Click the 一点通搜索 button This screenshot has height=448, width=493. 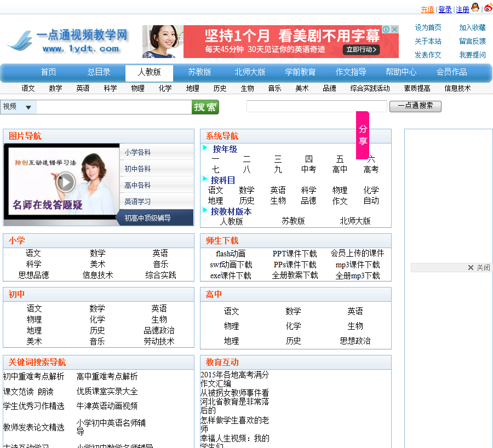pyautogui.click(x=415, y=106)
